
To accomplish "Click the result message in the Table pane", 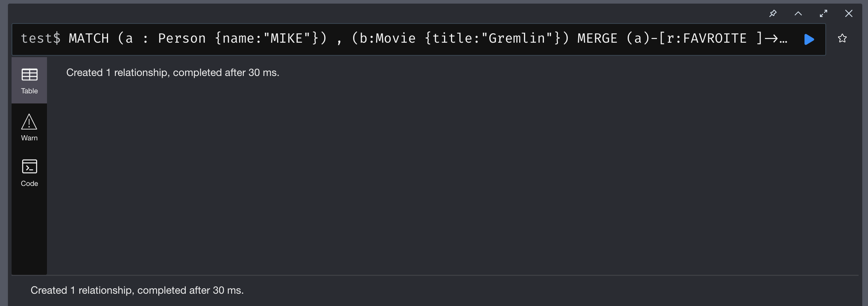I will click(x=173, y=73).
